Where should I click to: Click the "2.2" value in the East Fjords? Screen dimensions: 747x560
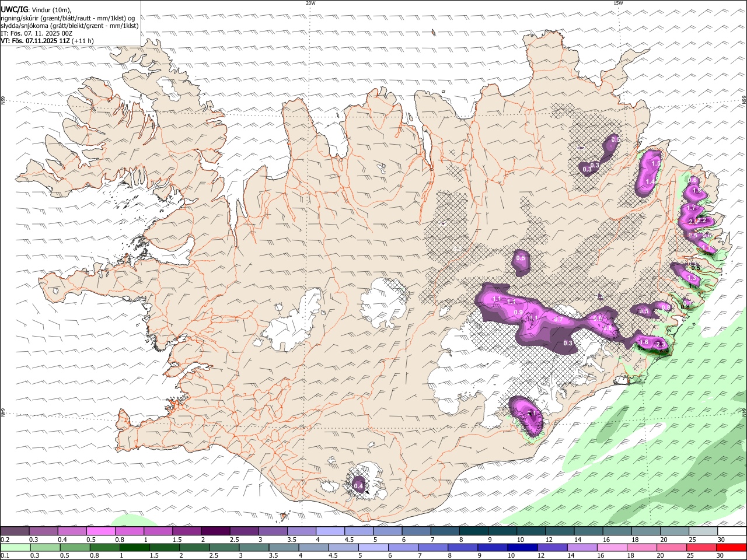coord(703,220)
